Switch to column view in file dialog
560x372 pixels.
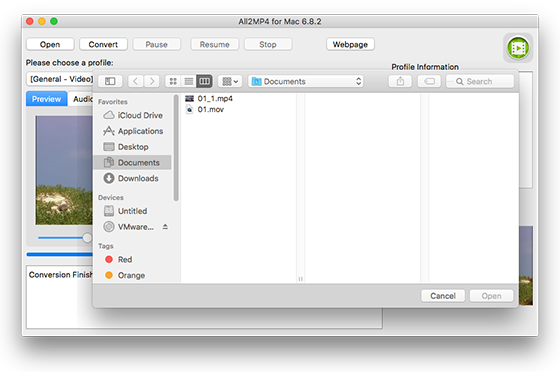(x=204, y=81)
